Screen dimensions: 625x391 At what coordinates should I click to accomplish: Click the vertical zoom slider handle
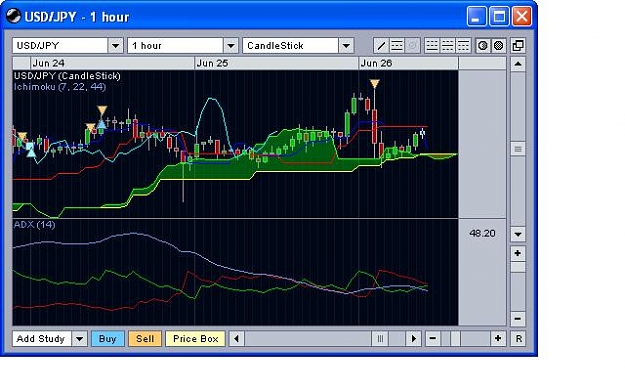point(518,267)
